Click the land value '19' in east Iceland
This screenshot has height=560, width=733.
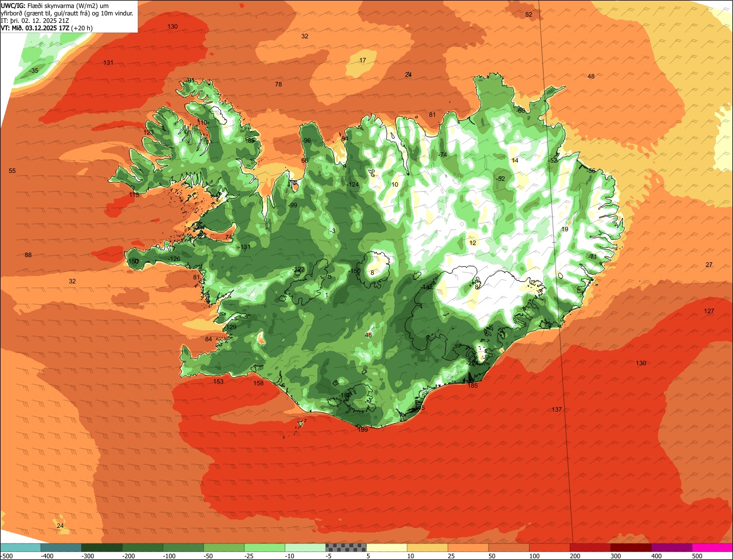coord(565,229)
